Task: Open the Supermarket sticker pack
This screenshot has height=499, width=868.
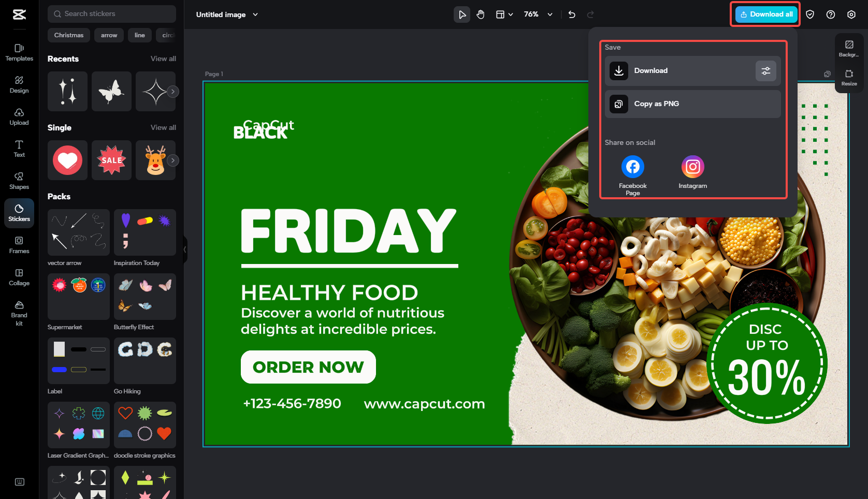Action: coord(79,297)
